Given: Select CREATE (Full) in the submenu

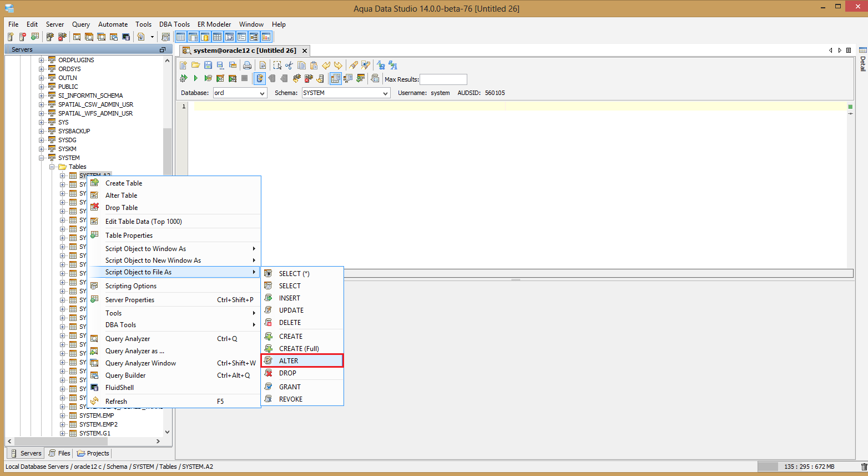Looking at the screenshot, I should coord(302,348).
